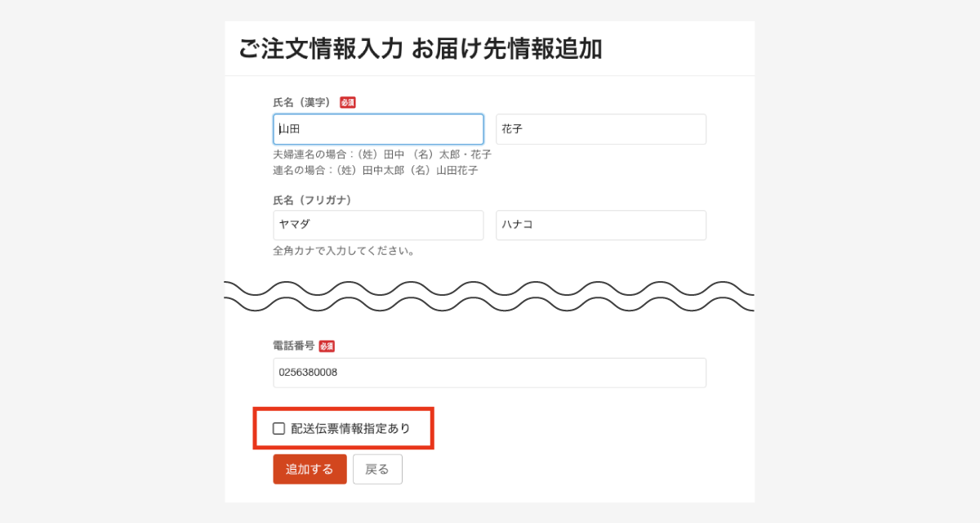Click the ご注文情報入力 お届け先情報追加 heading
Screen dimensions: 980x523
click(421, 49)
